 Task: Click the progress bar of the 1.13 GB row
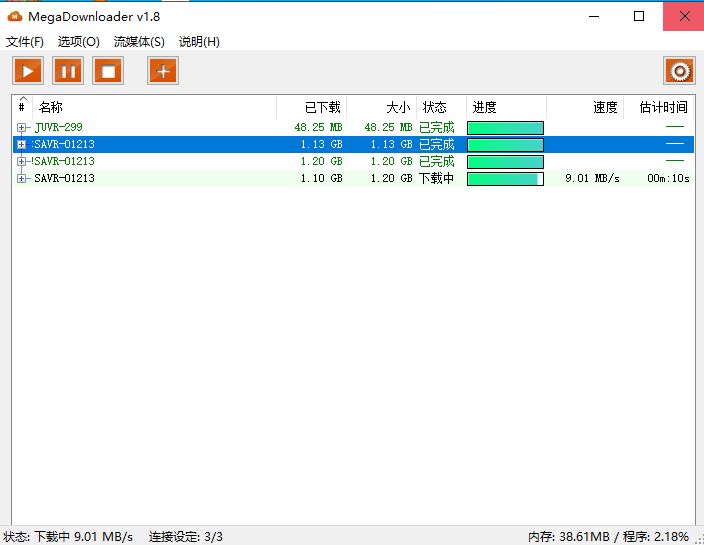505,145
